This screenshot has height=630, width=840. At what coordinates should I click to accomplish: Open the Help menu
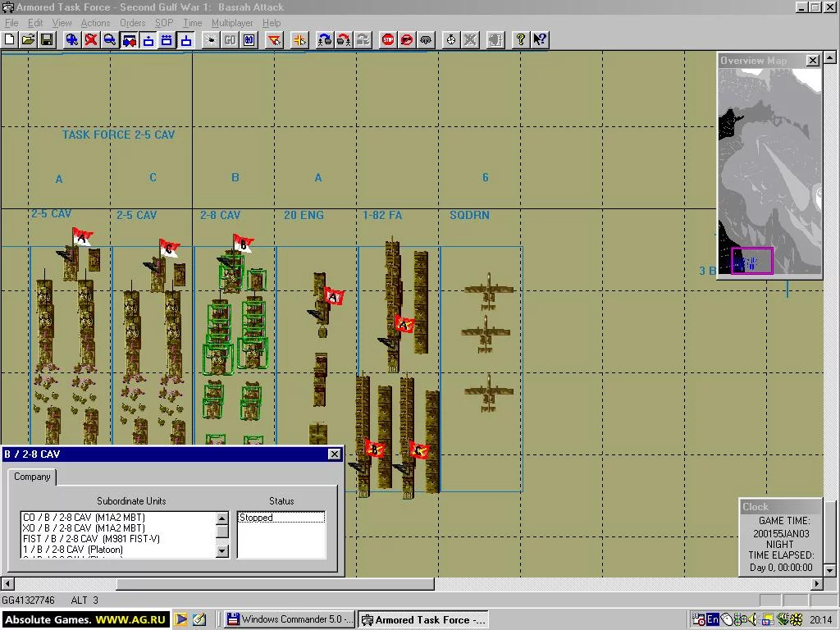pyautogui.click(x=272, y=23)
